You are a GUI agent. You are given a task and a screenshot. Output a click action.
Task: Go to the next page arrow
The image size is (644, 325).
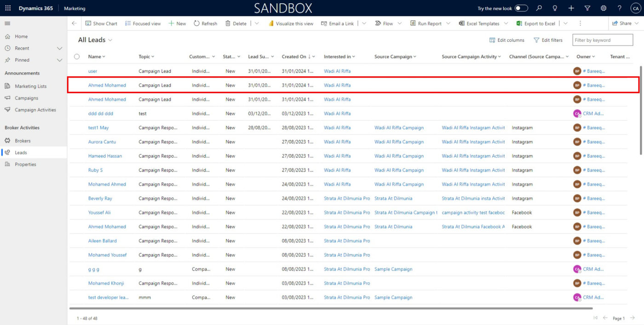632,318
